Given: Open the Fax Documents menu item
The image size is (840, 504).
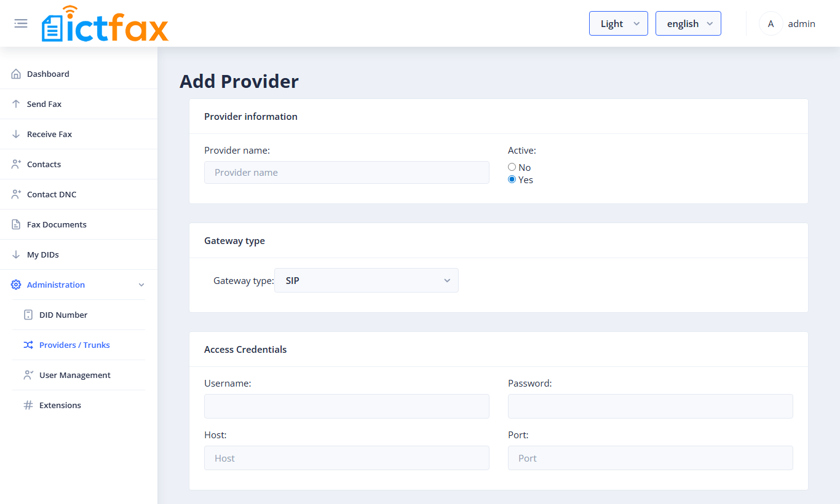Looking at the screenshot, I should pyautogui.click(x=57, y=224).
